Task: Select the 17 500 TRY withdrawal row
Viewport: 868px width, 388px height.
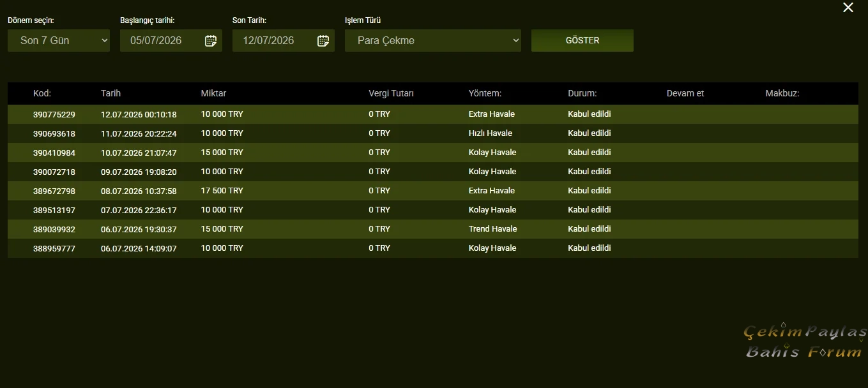Action: tap(433, 191)
